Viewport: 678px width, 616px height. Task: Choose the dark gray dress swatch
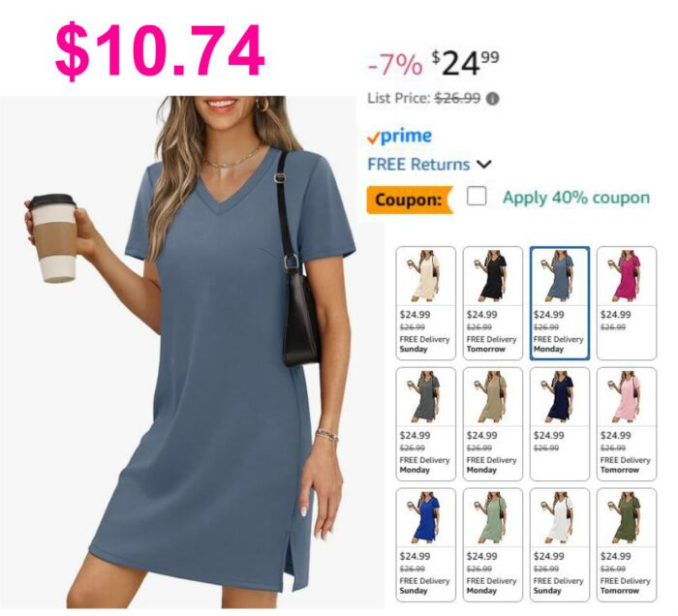[x=426, y=424]
